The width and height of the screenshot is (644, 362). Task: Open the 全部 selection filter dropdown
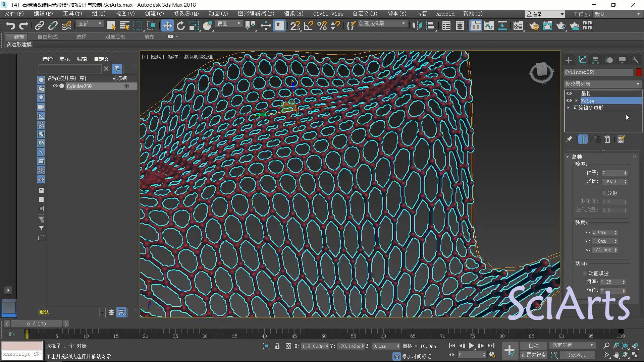tap(90, 24)
